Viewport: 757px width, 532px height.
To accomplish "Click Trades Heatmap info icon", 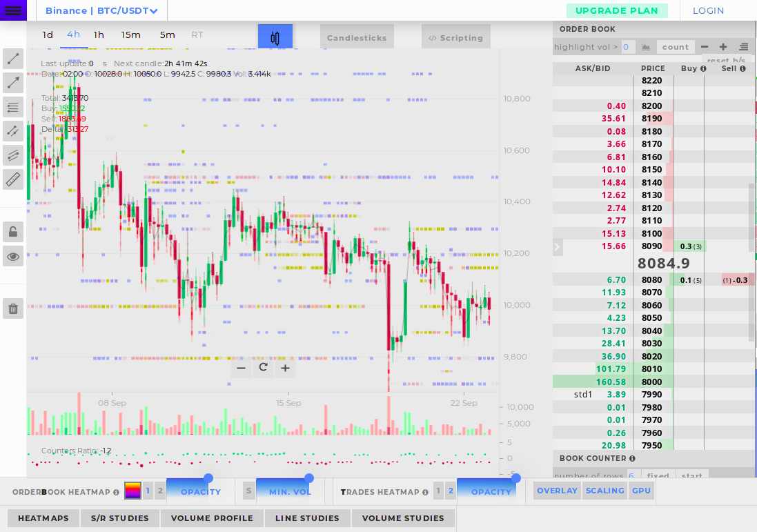I will tap(425, 493).
